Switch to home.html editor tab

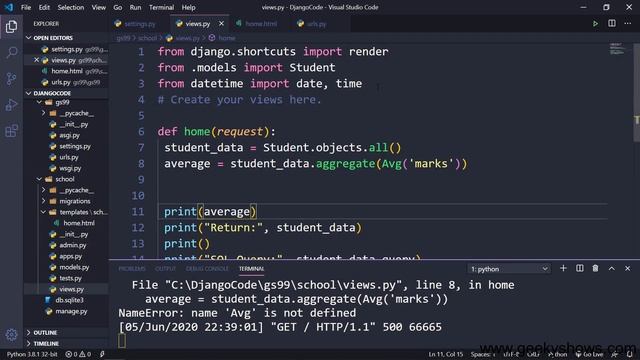[261, 24]
